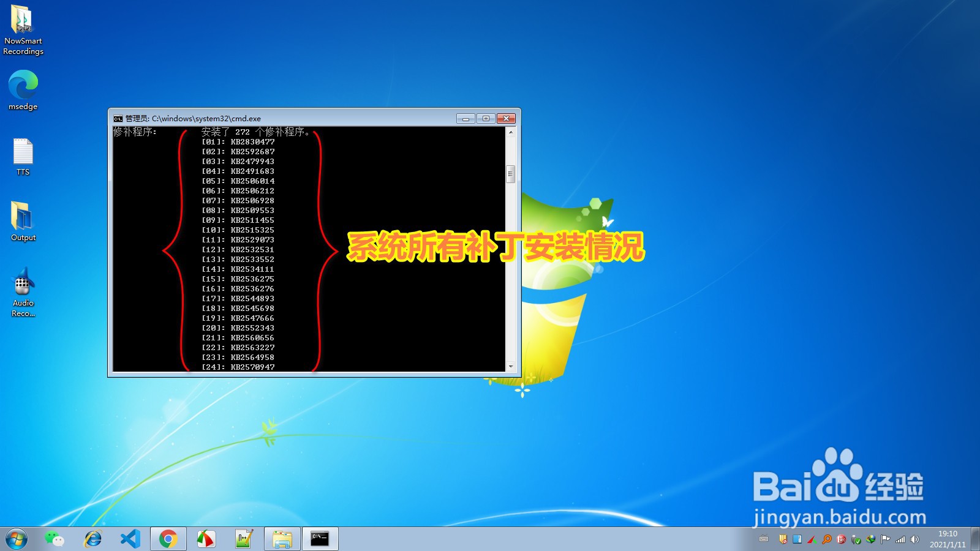Viewport: 980px width, 551px height.
Task: Click the scroll-down arrow in cmd window
Action: [x=510, y=367]
